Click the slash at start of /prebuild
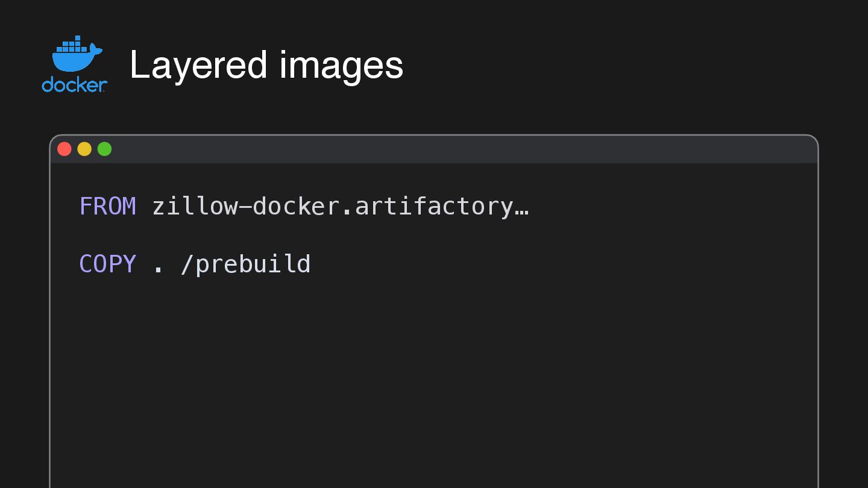 [x=187, y=264]
